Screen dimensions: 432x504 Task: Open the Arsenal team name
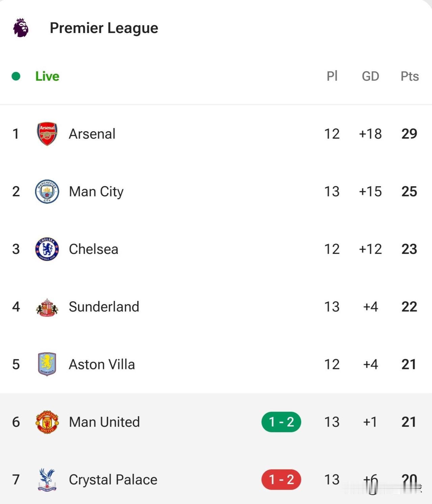point(92,134)
